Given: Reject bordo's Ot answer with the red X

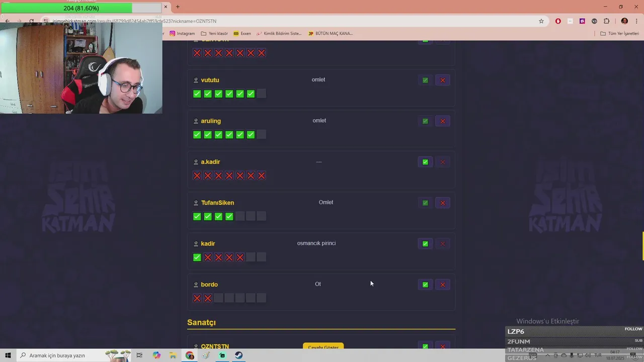Looking at the screenshot, I should coord(443,285).
